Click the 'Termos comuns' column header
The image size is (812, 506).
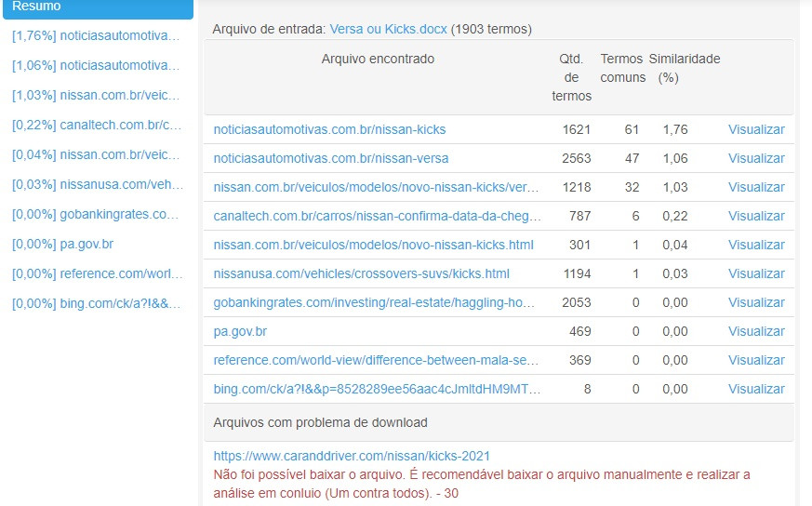pyautogui.click(x=622, y=68)
